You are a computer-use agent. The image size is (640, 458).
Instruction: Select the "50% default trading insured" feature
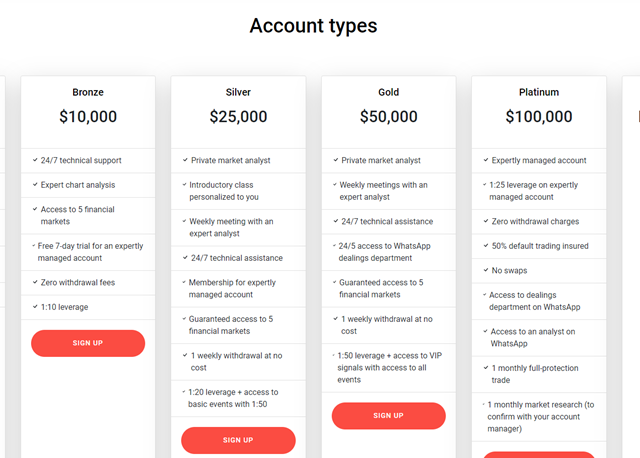pos(540,246)
